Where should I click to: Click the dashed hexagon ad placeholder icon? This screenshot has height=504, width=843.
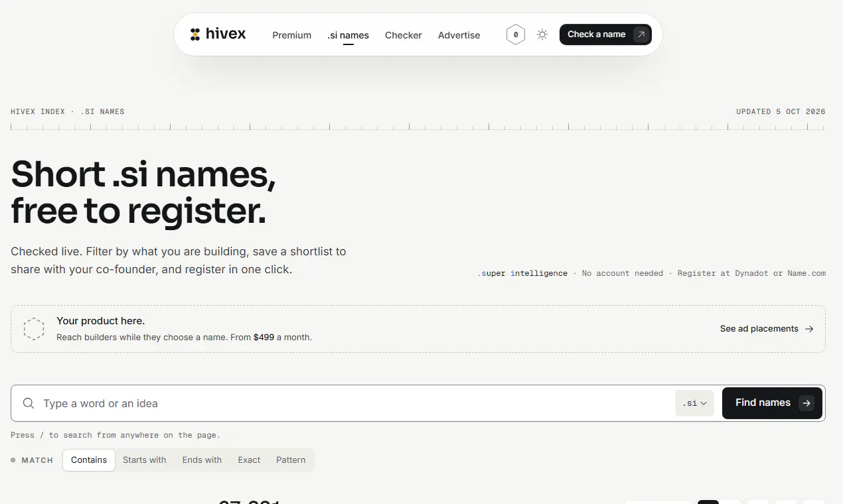tap(34, 329)
